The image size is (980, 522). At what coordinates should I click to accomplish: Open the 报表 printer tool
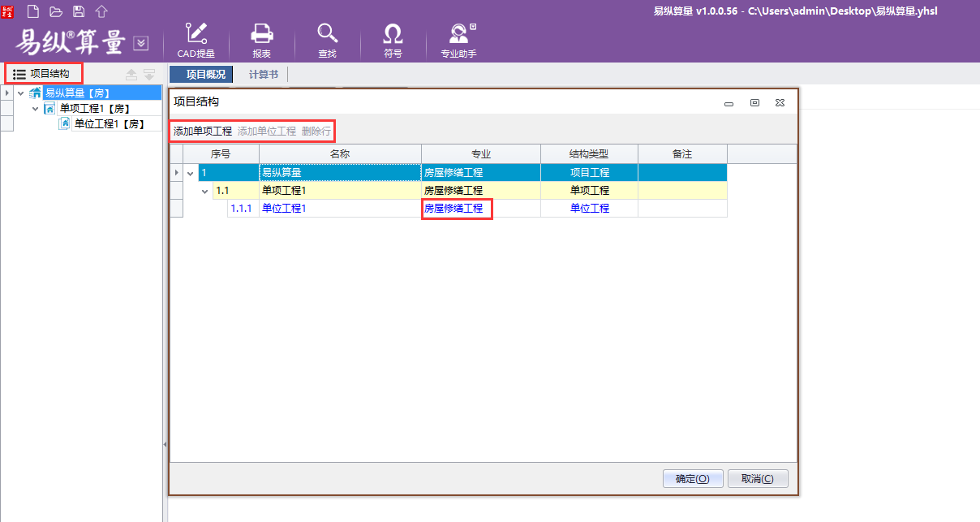click(x=261, y=40)
